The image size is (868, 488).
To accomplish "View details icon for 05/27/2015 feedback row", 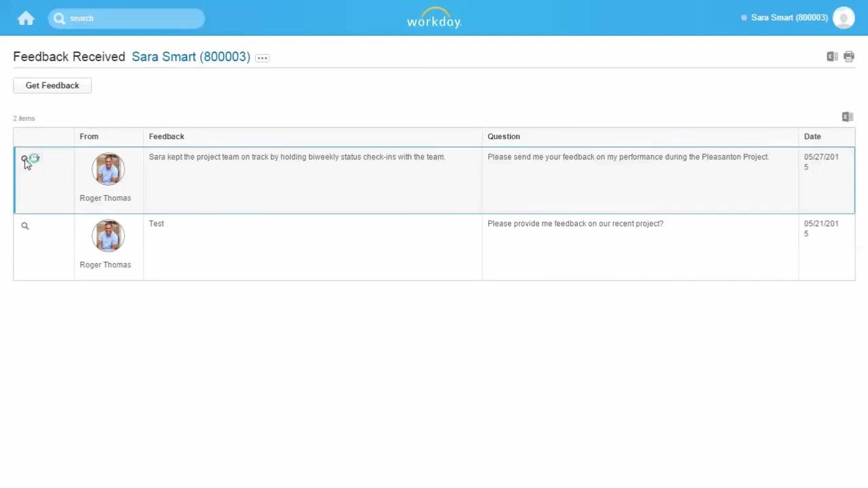I will 25,159.
